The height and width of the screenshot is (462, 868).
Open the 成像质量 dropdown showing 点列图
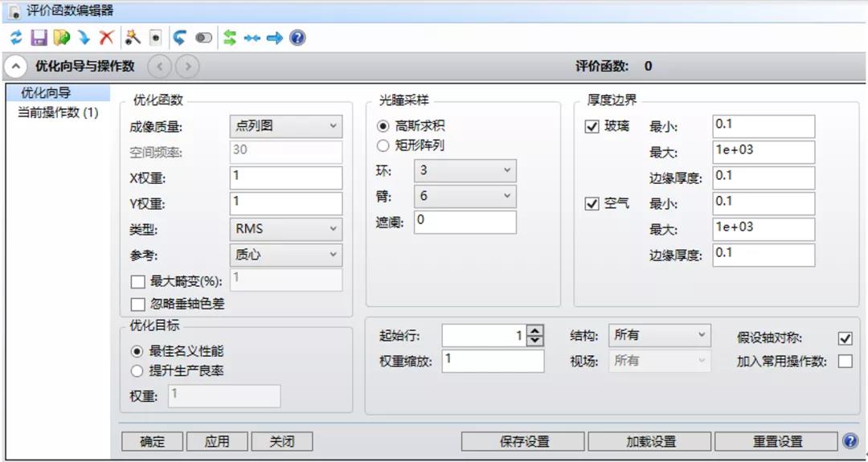286,126
